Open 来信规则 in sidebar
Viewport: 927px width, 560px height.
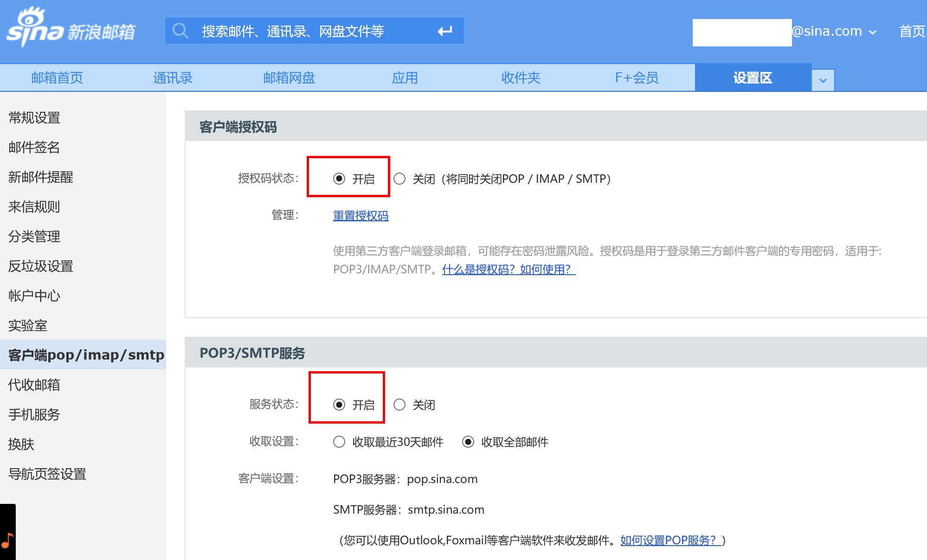click(34, 207)
